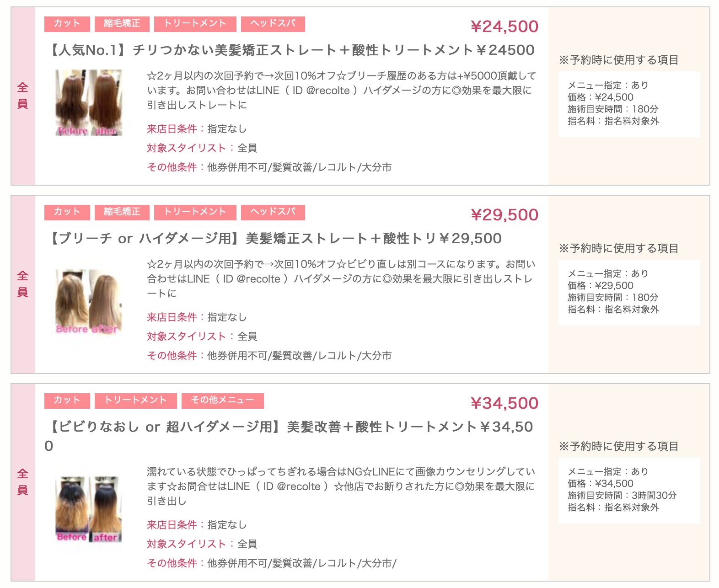Screen dimensions: 719x588
Task: Select the トリートメント tag in the first coupon
Action: pos(195,24)
